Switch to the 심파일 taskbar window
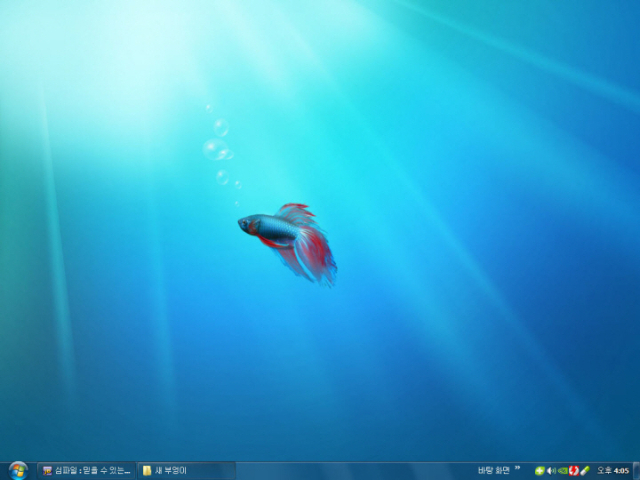Image resolution: width=640 pixels, height=480 pixels. pos(86,471)
